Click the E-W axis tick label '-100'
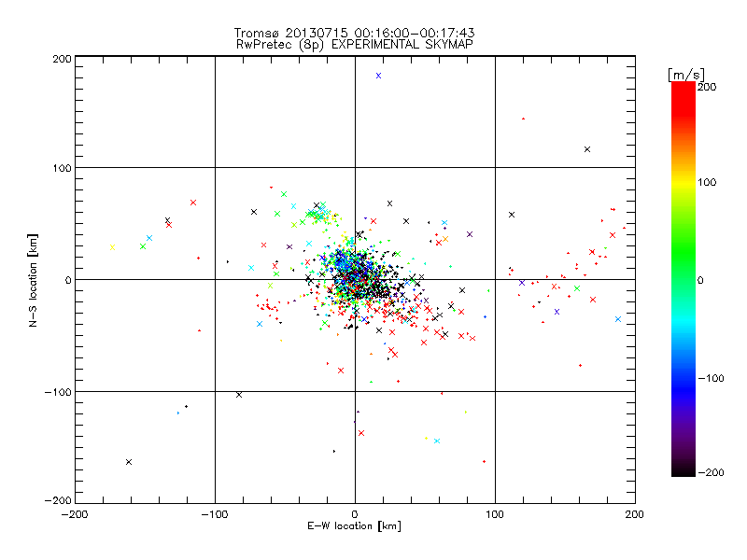 click(x=215, y=514)
